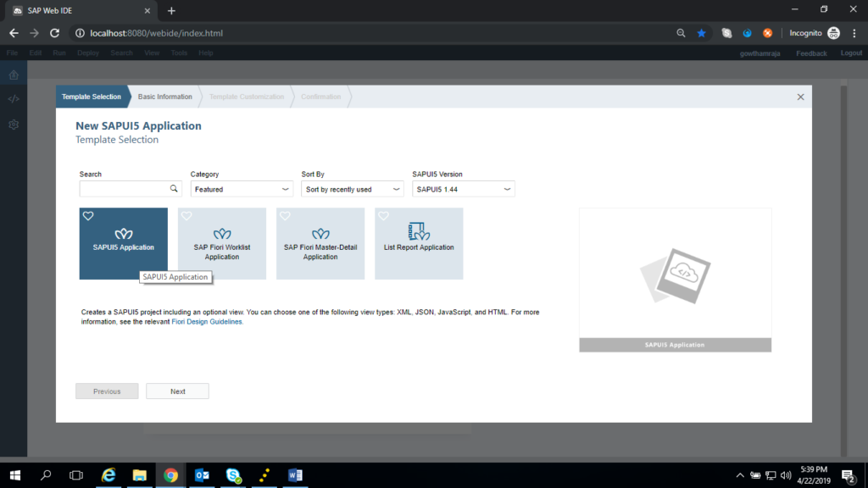This screenshot has height=488, width=868.
Task: Close the SAP Web IDE browser tab
Action: click(x=147, y=10)
